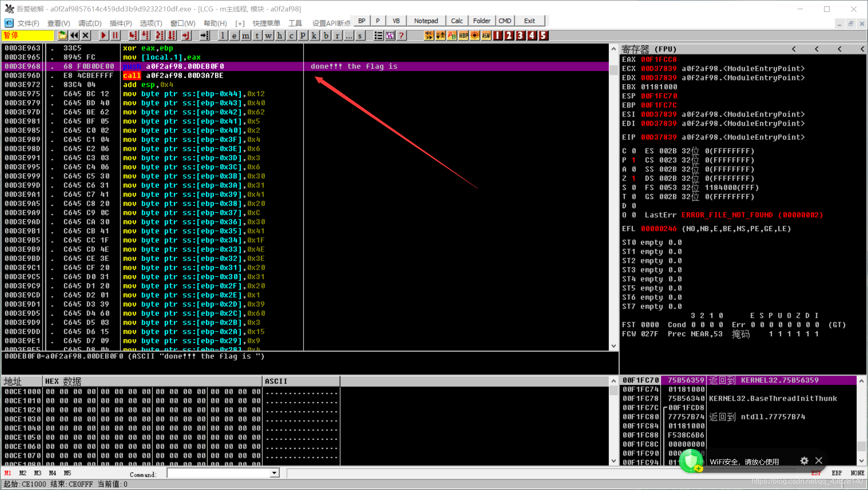Select the push a0f2af98.00DEB0F0 instruction
This screenshot has width=868, height=490.
[174, 66]
